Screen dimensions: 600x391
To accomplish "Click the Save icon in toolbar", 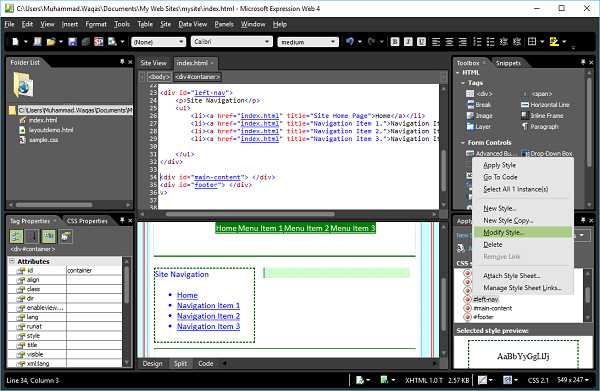I will [72, 42].
